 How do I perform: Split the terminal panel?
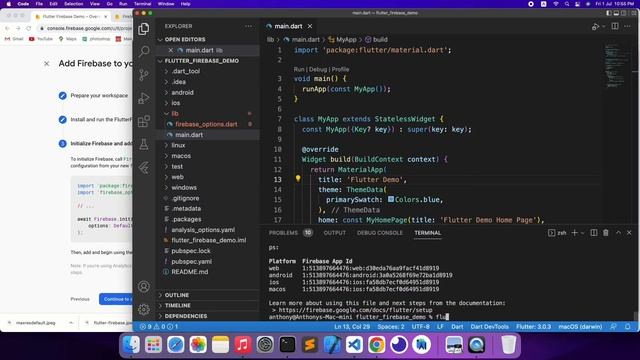[594, 233]
